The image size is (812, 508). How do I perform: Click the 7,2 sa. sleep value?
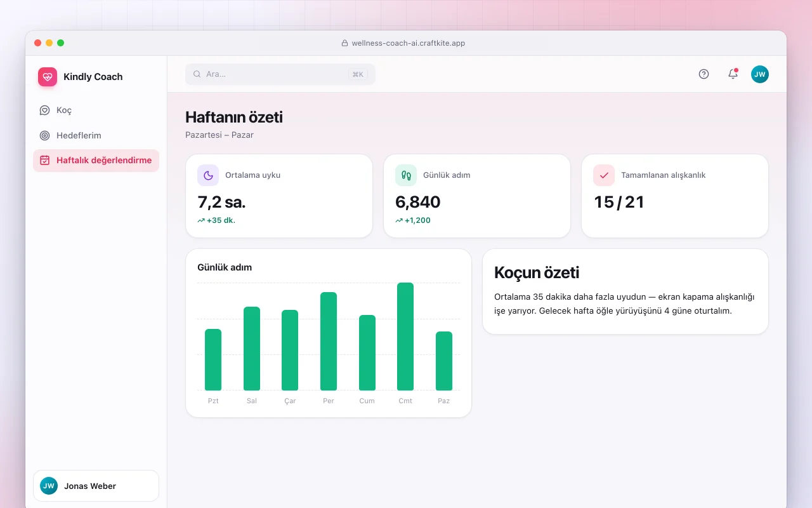tap(221, 202)
